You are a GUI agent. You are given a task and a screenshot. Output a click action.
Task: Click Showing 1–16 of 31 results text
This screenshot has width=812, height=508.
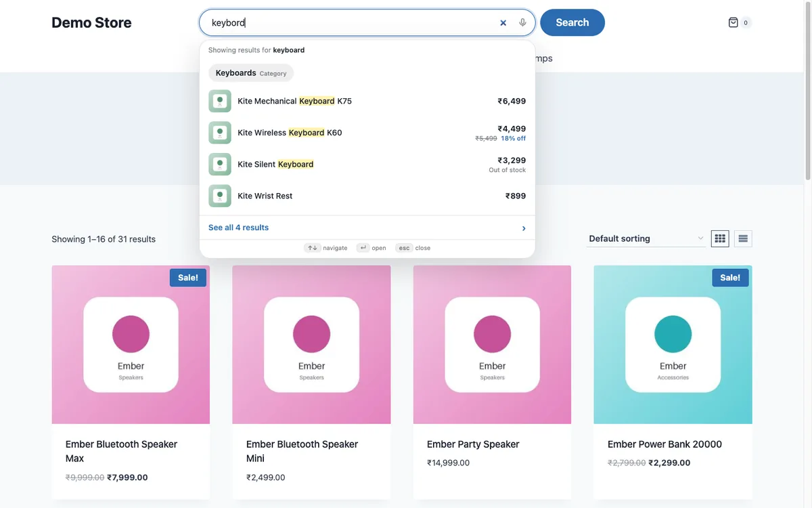[104, 239]
